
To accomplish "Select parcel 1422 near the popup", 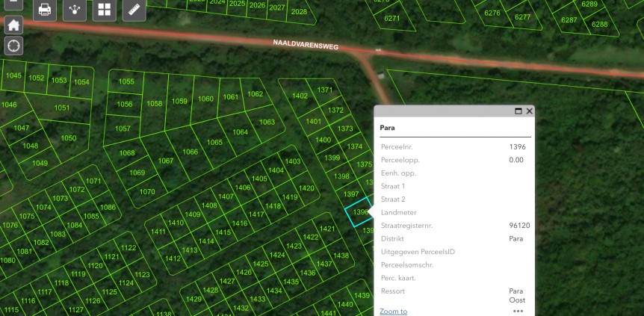I will [x=311, y=238].
